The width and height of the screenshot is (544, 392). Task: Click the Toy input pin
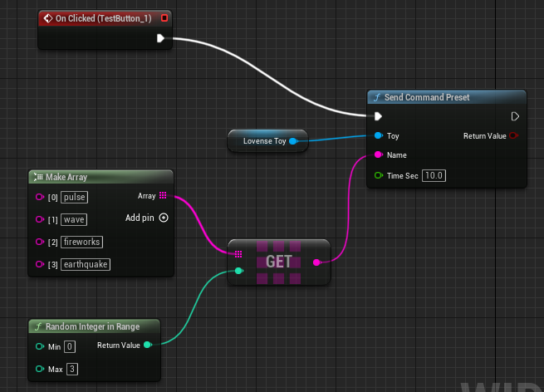[379, 135]
